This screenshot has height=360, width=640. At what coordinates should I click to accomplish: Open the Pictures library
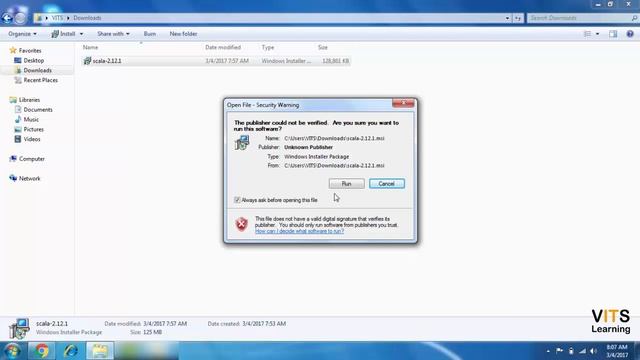(x=33, y=129)
